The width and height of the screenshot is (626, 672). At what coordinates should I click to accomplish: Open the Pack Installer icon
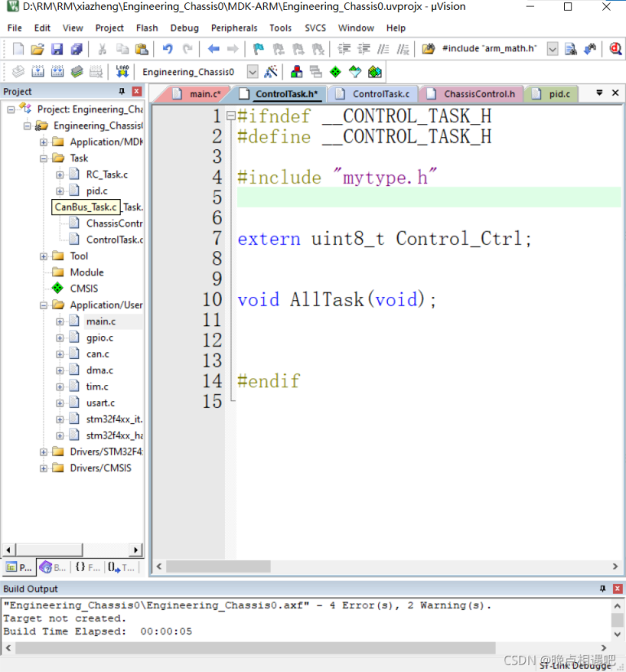[374, 72]
